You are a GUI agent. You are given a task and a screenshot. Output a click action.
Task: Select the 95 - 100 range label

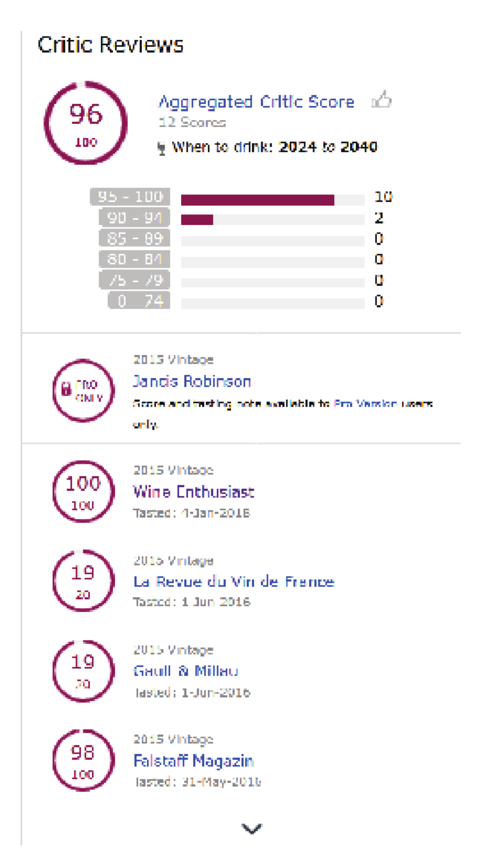pyautogui.click(x=130, y=197)
